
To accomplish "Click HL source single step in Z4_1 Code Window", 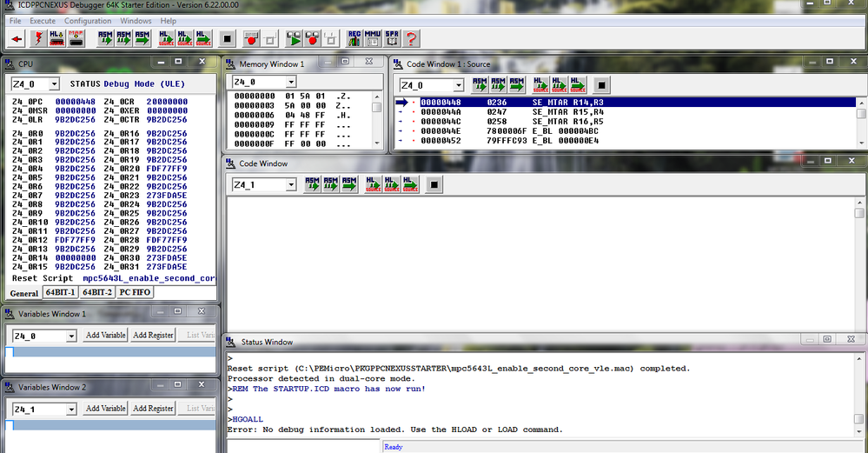I will point(373,184).
